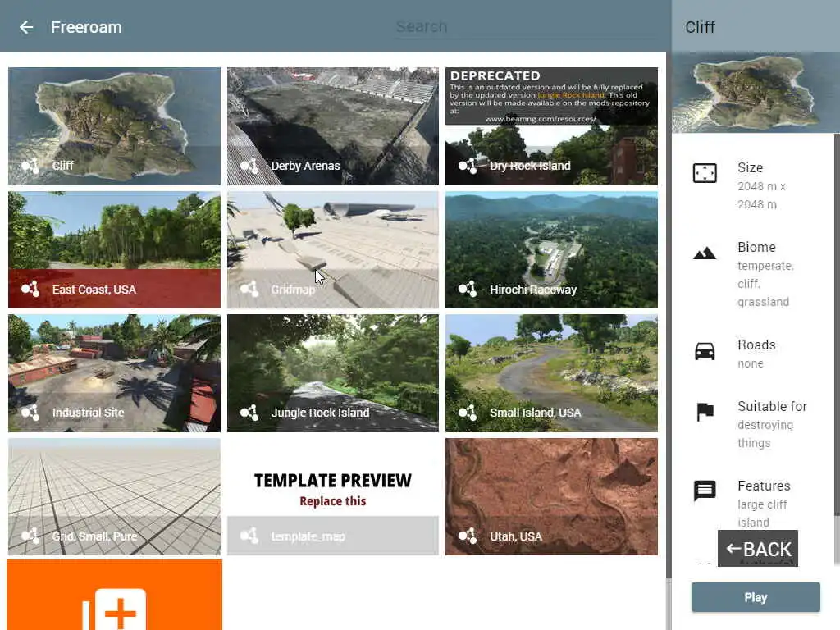840x630 pixels.
Task: Click the Roads car icon
Action: 705,351
